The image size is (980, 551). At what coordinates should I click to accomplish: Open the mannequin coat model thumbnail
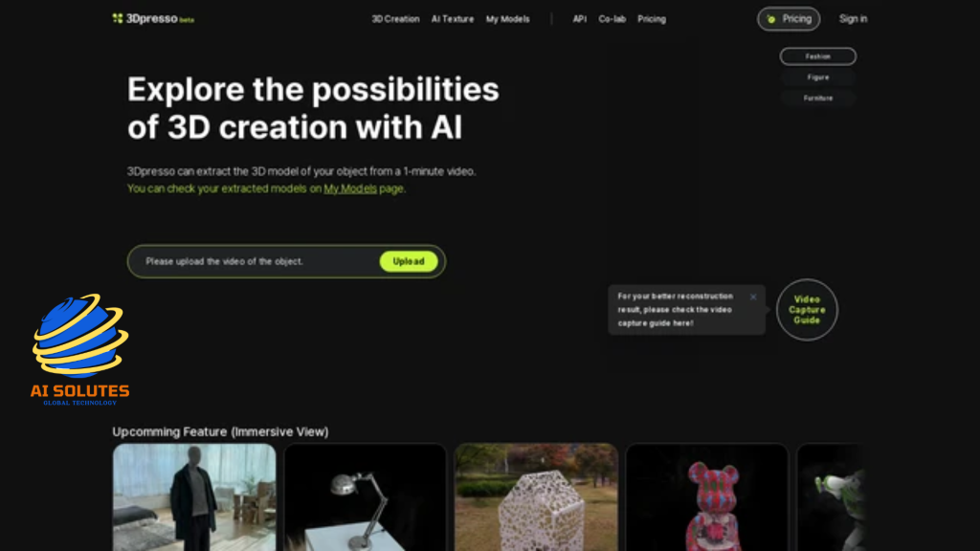pos(194,497)
